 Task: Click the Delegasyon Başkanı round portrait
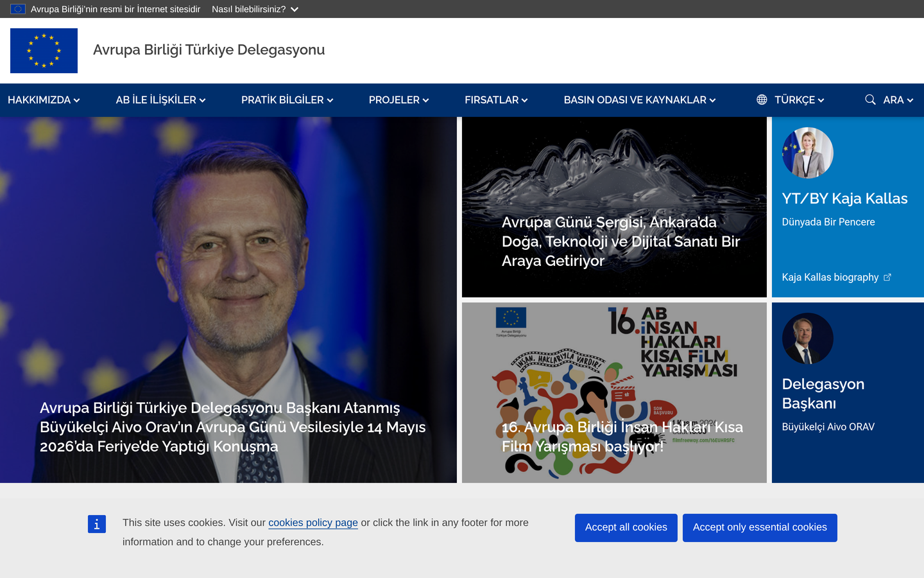click(x=808, y=338)
